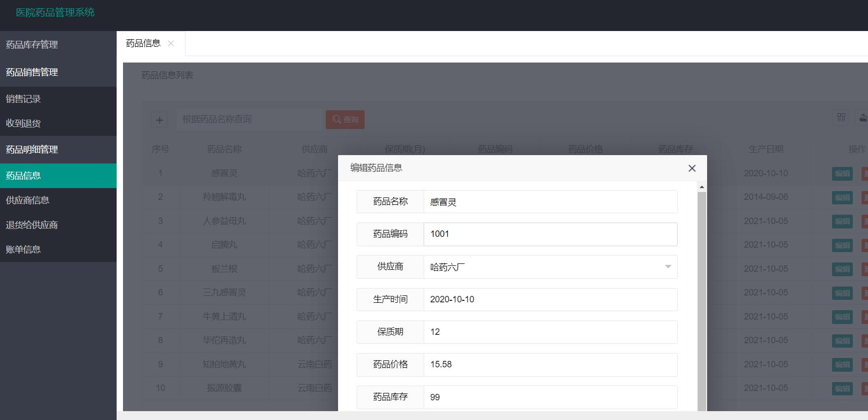Click drug name cell 振源胶囊
The width and height of the screenshot is (868, 420).
pos(224,388)
